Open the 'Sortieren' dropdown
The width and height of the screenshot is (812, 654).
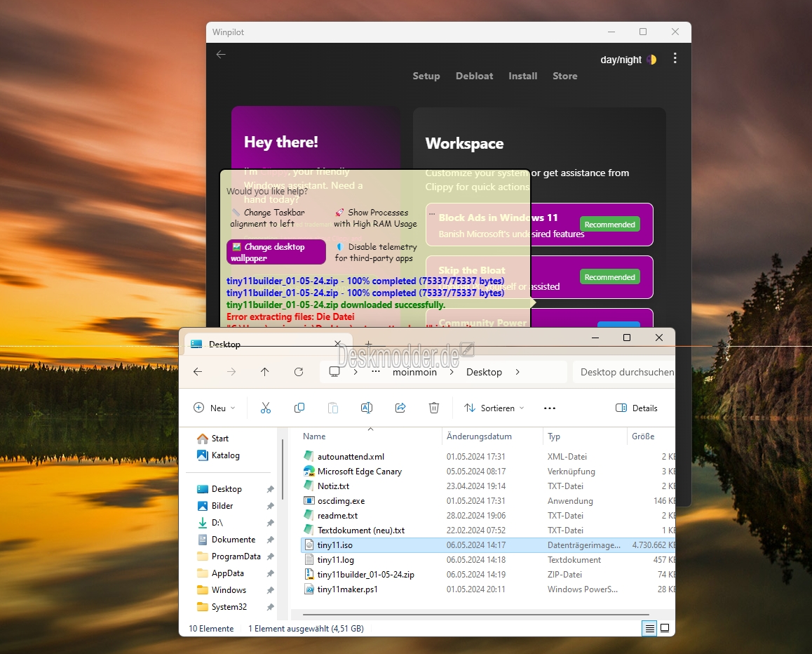pos(494,408)
